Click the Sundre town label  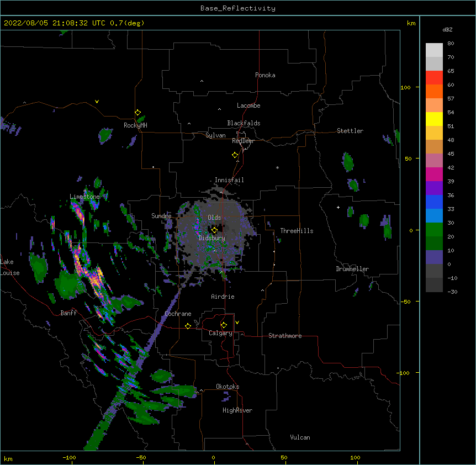click(x=161, y=216)
